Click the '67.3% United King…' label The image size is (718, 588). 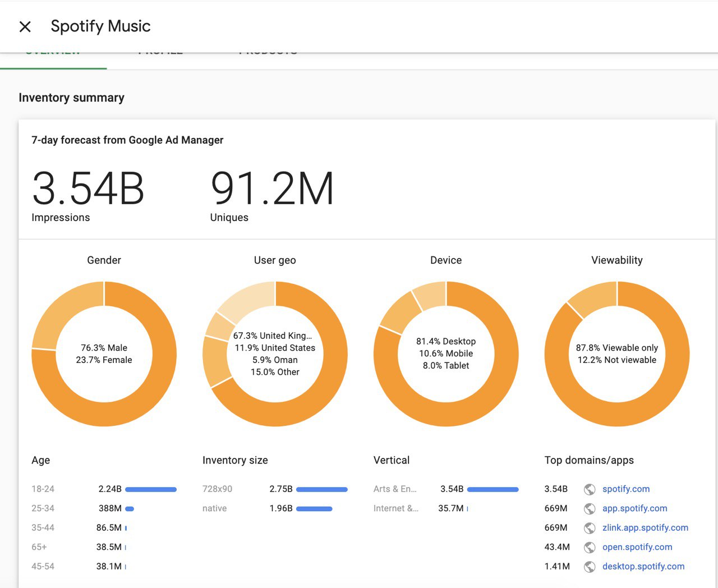273,336
